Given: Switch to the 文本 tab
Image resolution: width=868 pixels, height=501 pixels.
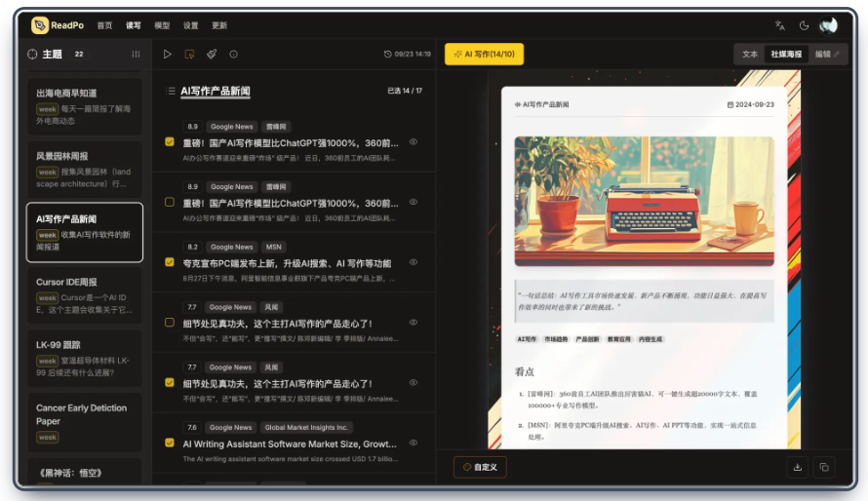Looking at the screenshot, I should click(x=750, y=55).
